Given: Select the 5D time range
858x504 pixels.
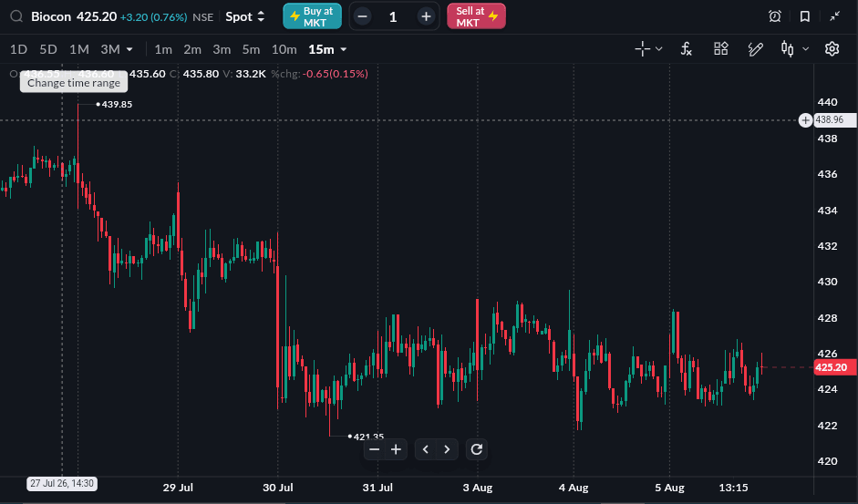Looking at the screenshot, I should pos(48,49).
